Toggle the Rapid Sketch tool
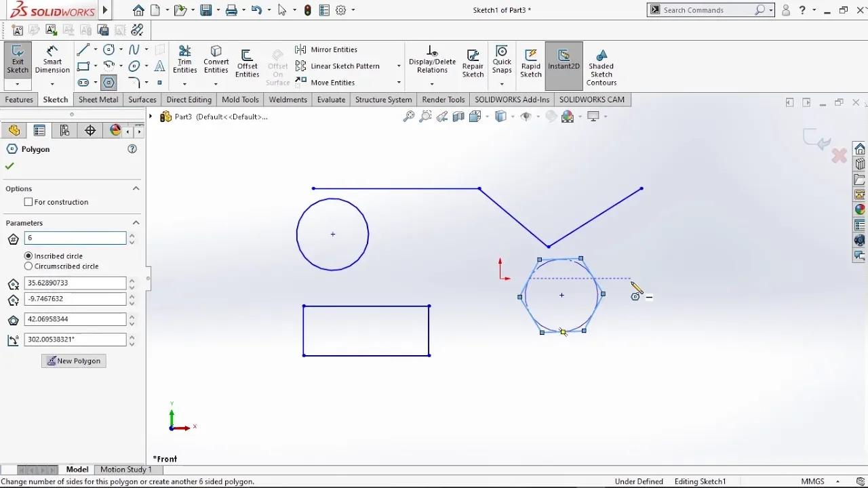Screen dimensions: 868x488 [x=531, y=62]
